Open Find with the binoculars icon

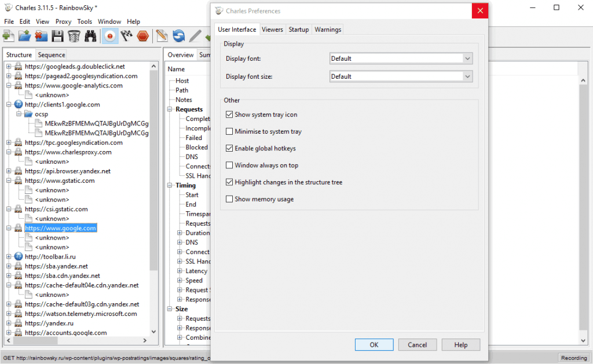tap(90, 36)
